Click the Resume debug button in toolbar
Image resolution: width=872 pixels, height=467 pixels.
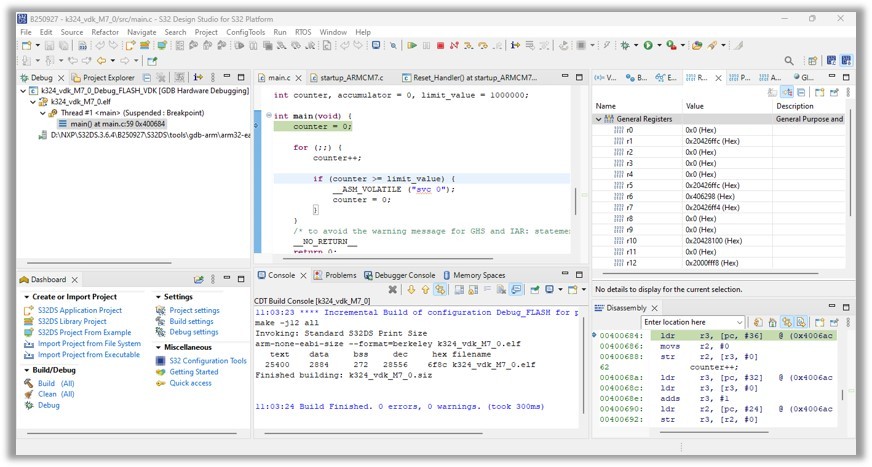point(412,46)
